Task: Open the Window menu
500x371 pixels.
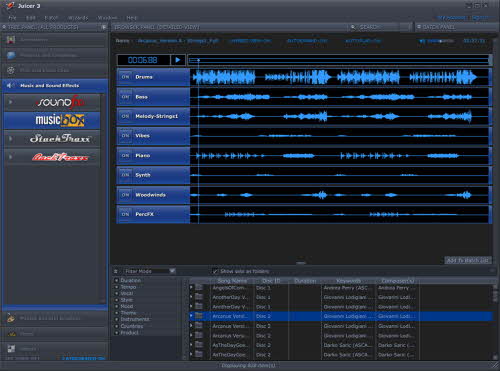Action: [107, 18]
